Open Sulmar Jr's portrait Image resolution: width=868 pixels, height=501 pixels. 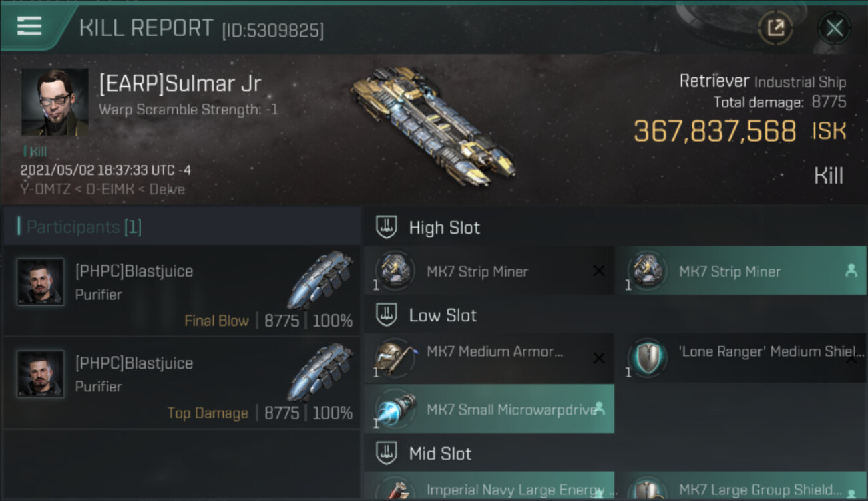click(55, 102)
